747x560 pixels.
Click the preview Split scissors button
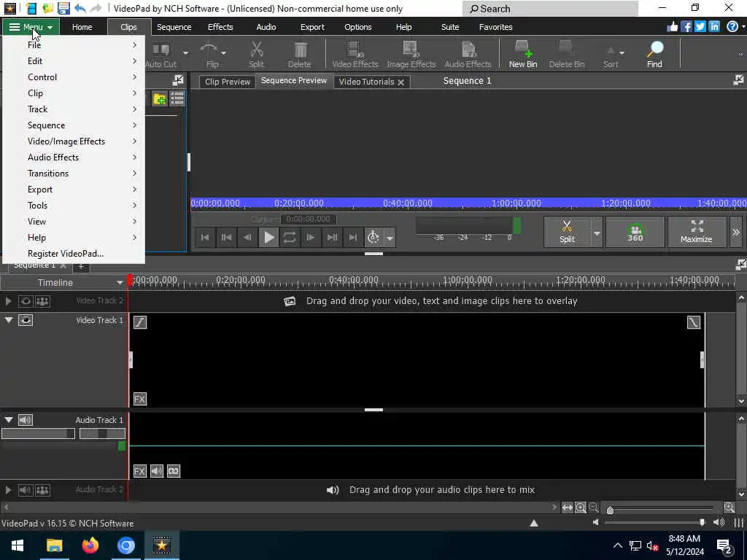point(567,232)
